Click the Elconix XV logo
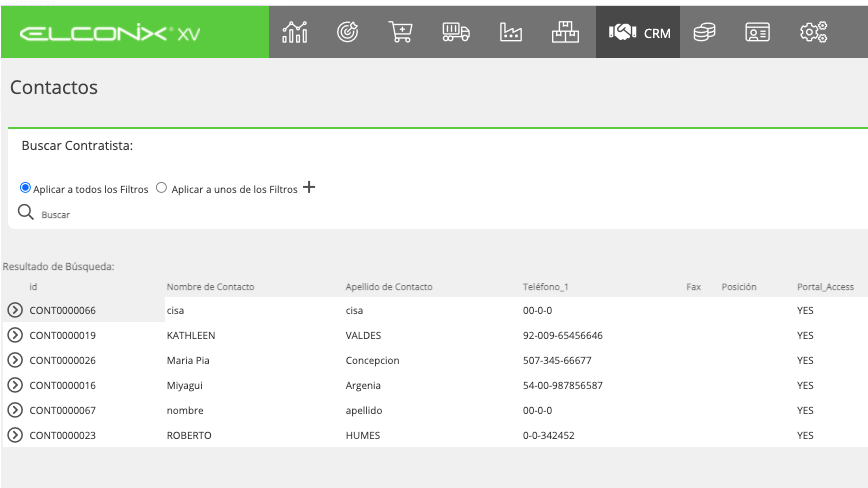 click(x=110, y=34)
